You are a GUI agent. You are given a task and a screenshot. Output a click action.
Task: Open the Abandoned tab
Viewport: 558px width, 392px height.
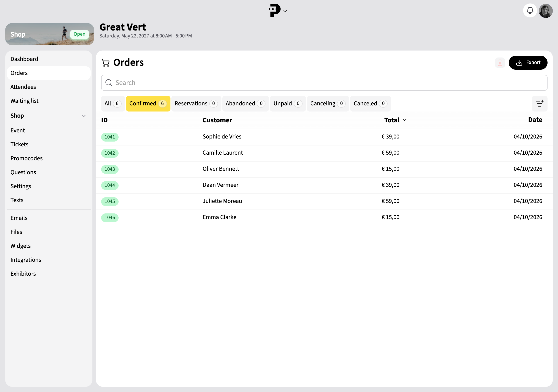coord(245,104)
